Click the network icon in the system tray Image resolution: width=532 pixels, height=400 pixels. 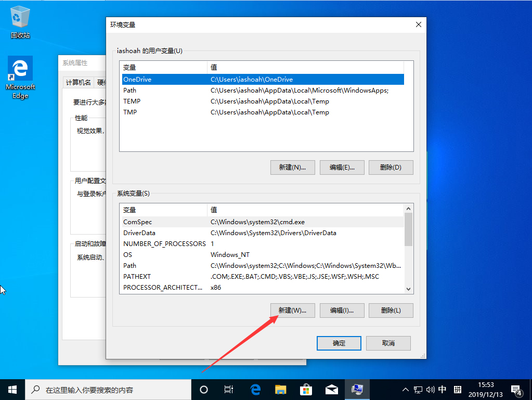pos(418,389)
